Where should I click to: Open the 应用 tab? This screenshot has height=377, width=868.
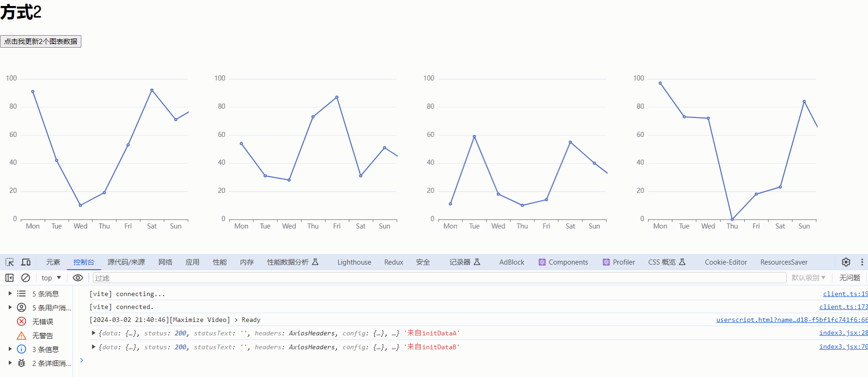tap(193, 262)
